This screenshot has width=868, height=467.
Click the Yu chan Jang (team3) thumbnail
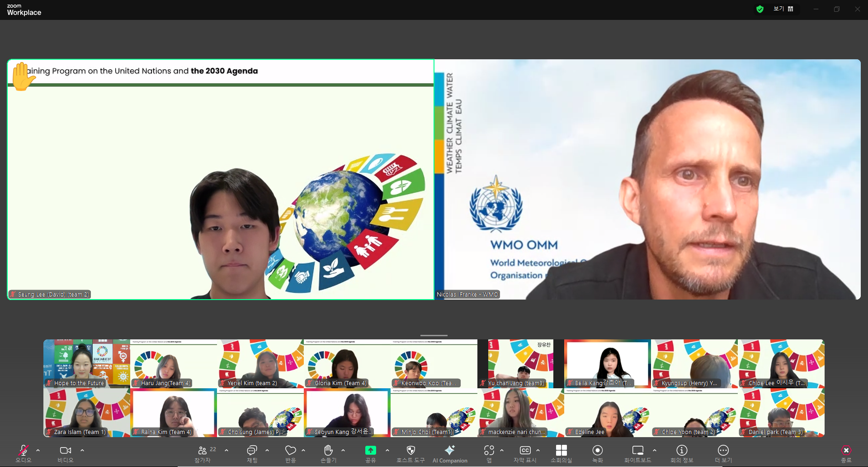pos(521,364)
